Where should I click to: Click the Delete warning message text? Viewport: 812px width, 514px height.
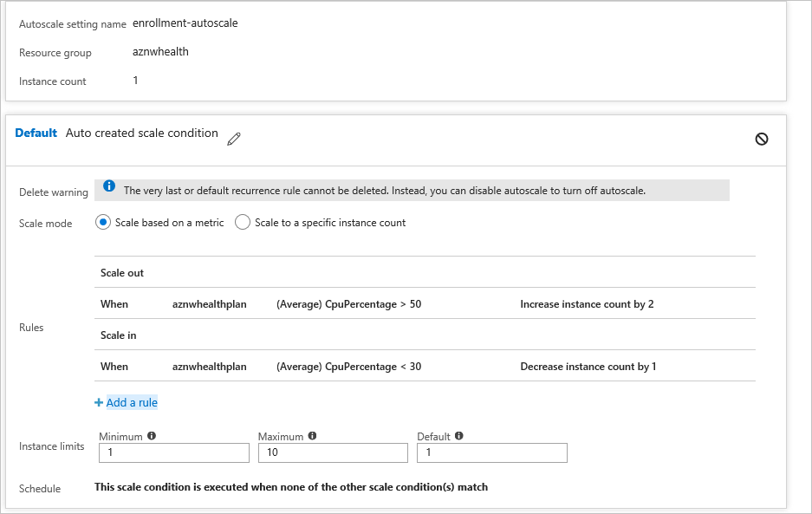point(384,191)
